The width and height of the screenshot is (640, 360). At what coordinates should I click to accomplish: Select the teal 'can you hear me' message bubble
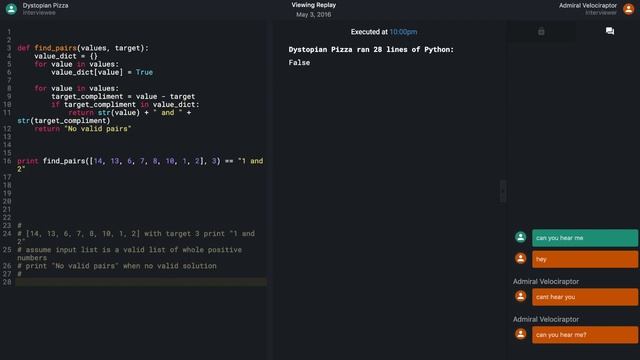point(584,238)
